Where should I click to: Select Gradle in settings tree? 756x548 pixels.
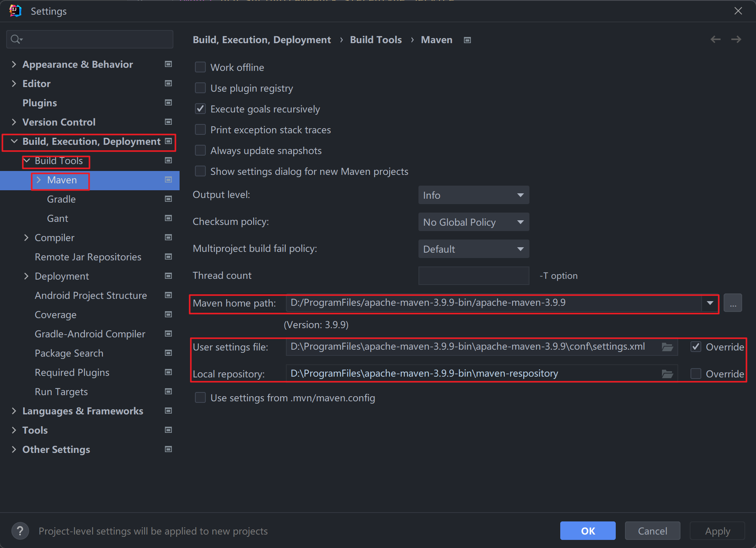(x=61, y=199)
